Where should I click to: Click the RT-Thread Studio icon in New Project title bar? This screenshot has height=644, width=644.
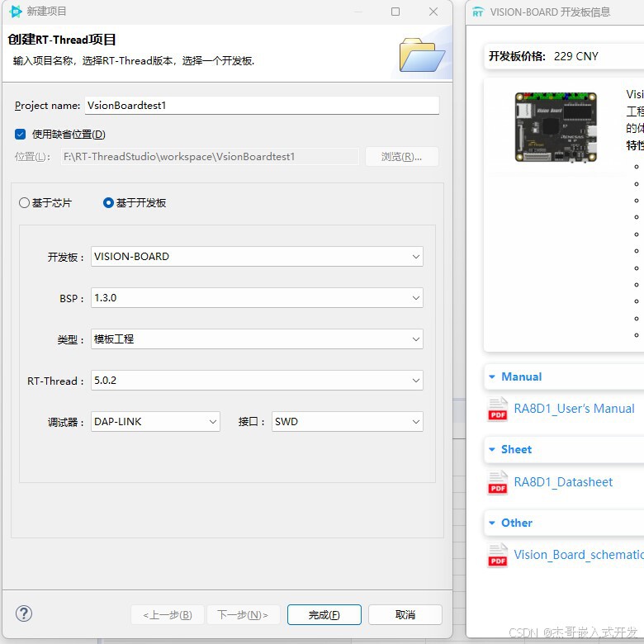pyautogui.click(x=15, y=11)
